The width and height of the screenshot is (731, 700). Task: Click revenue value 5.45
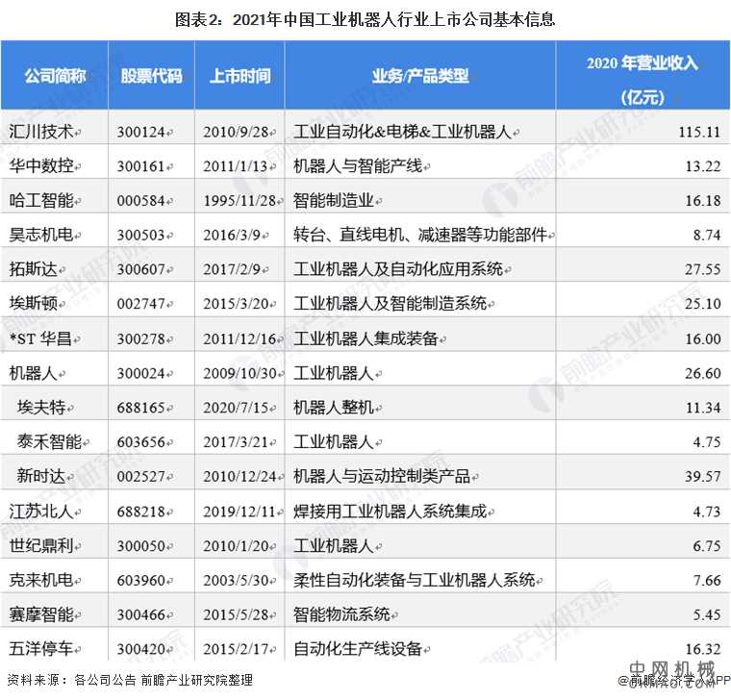(707, 615)
